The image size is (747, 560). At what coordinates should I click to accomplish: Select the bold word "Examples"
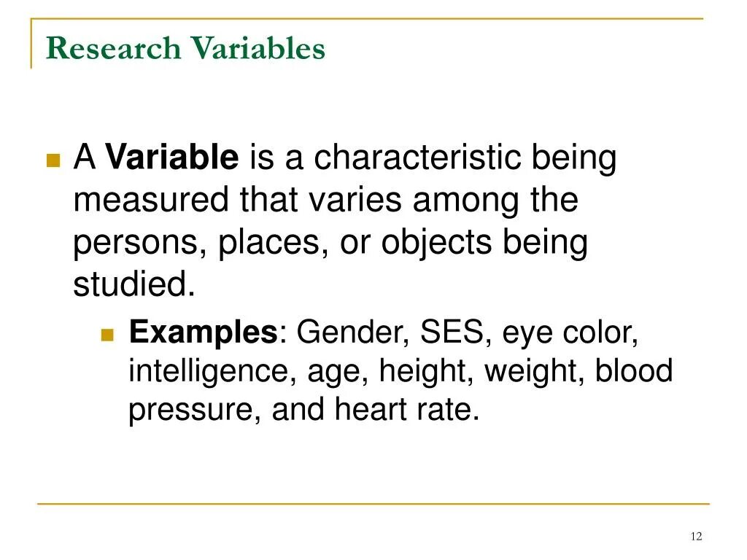(x=202, y=332)
